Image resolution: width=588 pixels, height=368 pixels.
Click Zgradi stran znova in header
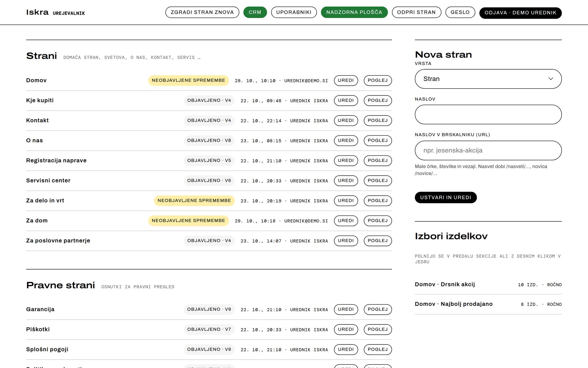point(202,12)
